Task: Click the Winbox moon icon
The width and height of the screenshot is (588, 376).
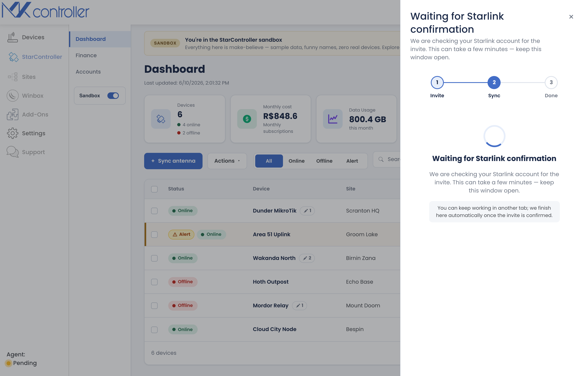Action: point(12,96)
